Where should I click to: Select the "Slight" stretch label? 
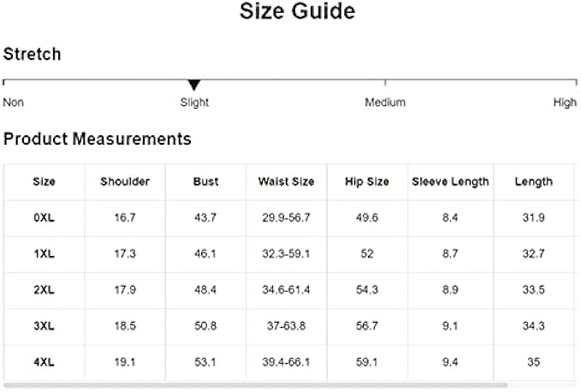[x=194, y=103]
